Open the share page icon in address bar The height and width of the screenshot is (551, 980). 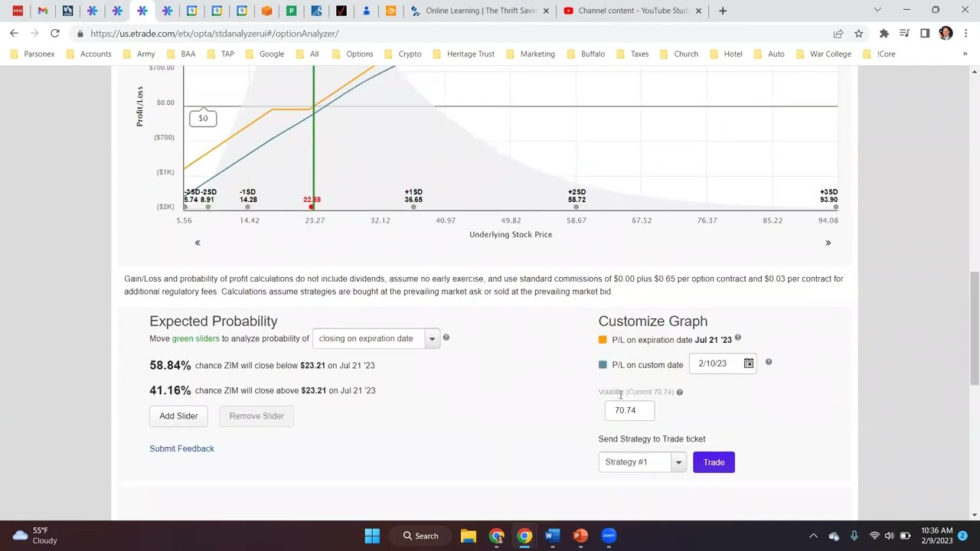point(838,34)
